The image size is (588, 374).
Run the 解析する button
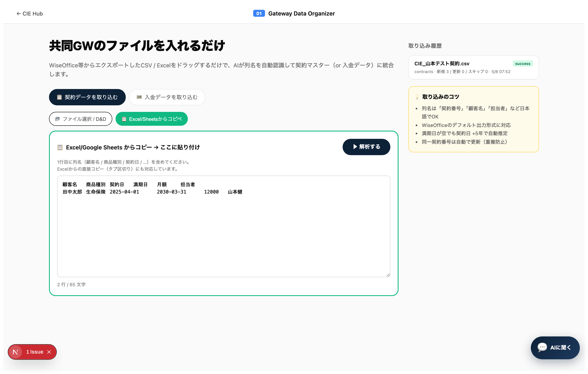click(366, 147)
